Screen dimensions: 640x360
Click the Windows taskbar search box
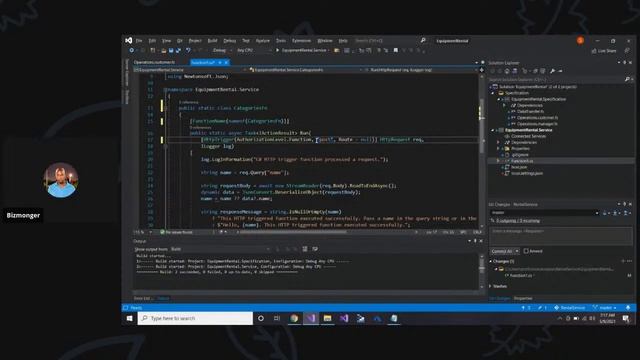coord(196,318)
